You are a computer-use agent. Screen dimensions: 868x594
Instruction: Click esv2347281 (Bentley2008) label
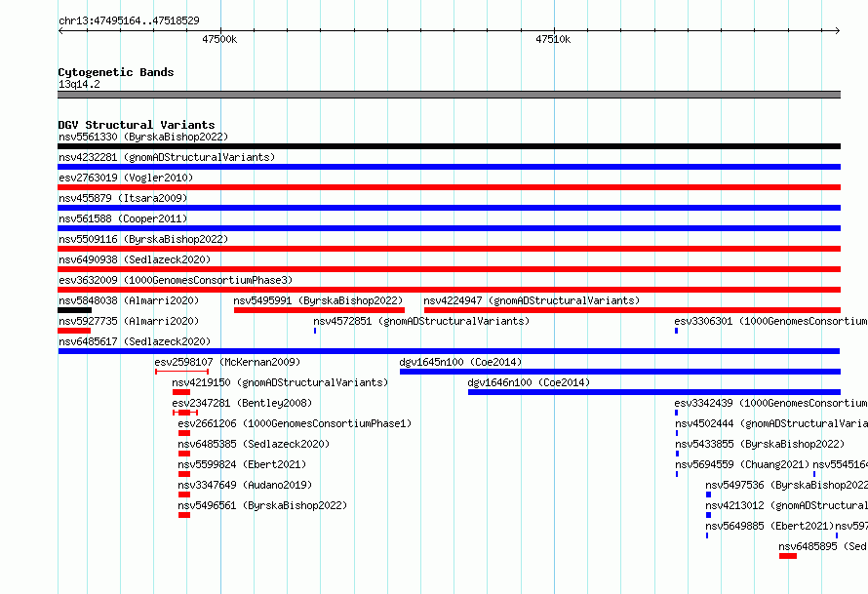pyautogui.click(x=242, y=403)
